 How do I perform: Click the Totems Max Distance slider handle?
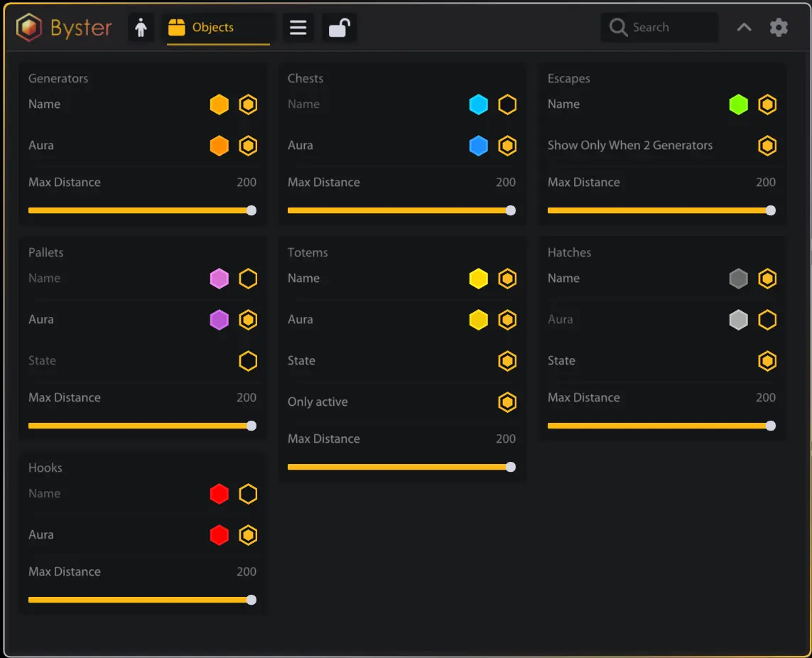pyautogui.click(x=510, y=467)
